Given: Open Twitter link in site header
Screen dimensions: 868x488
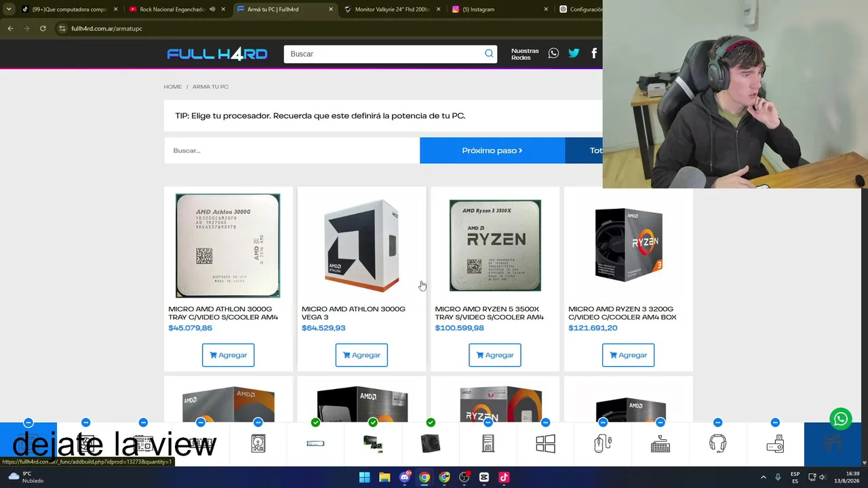Looking at the screenshot, I should 574,54.
